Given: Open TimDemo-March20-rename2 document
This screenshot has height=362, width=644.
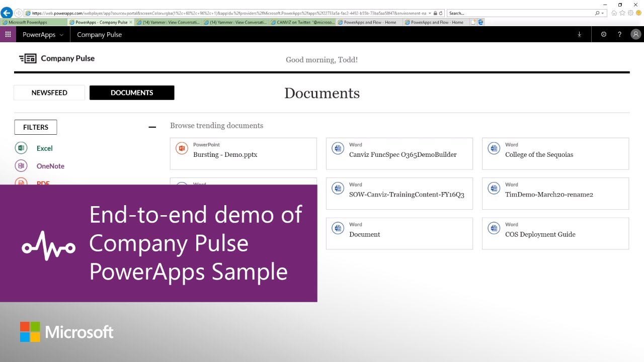Looking at the screenshot, I should pos(555,194).
